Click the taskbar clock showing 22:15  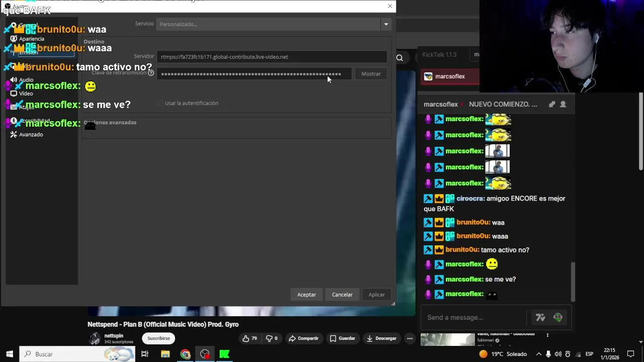(x=609, y=354)
